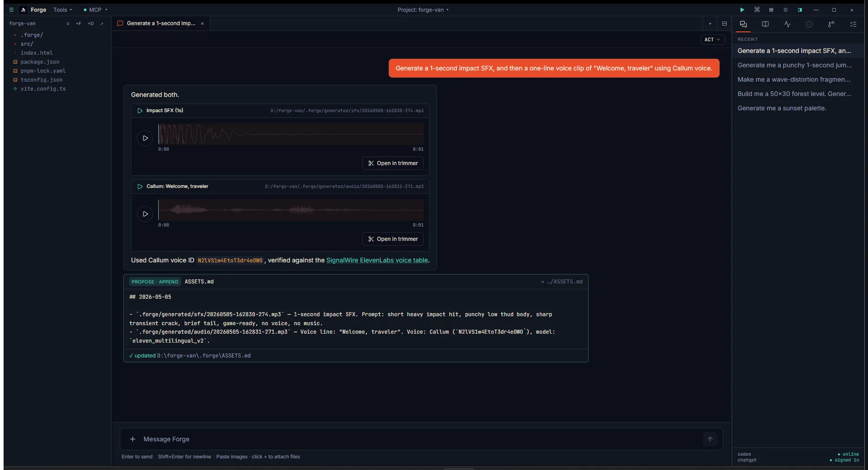The image size is (868, 470).
Task: Send message with the up-arrow button
Action: [x=710, y=439]
